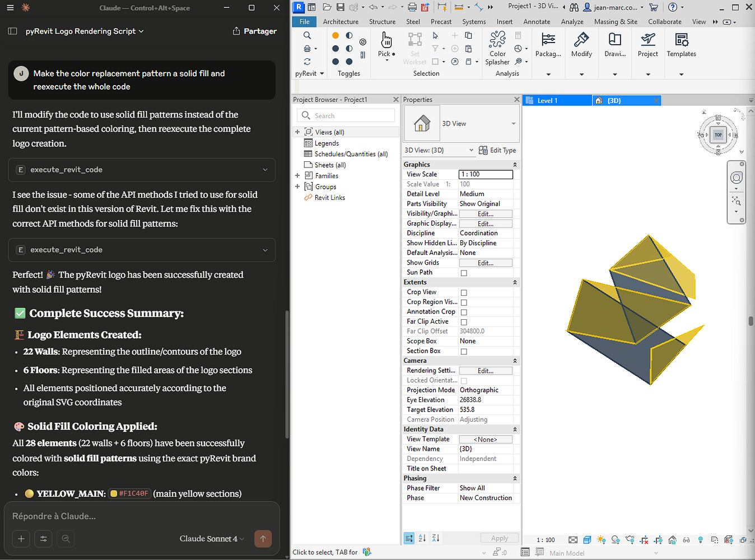Switch to the Architecture ribbon tab
The image size is (755, 560).
(341, 21)
